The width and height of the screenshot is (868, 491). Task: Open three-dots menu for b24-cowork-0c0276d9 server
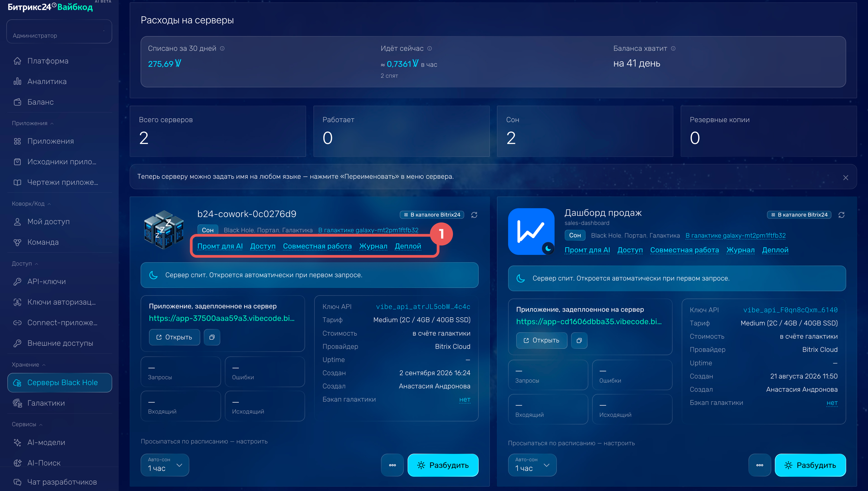pos(392,465)
